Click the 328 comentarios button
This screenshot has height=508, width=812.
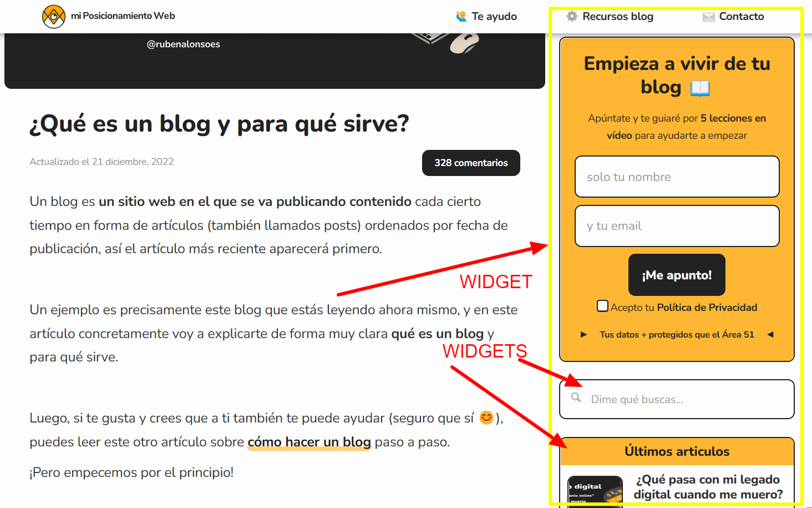click(x=471, y=163)
